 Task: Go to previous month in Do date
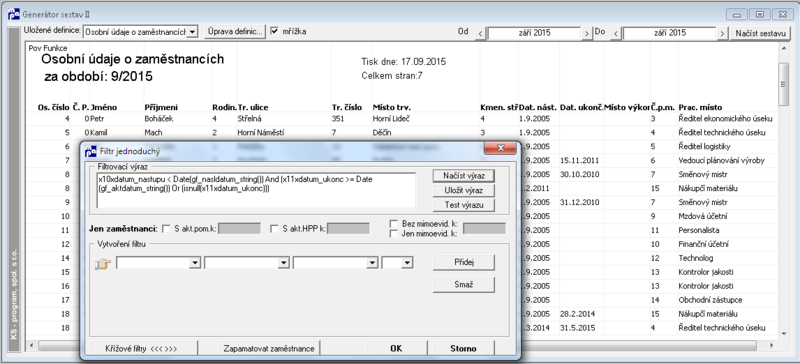615,33
